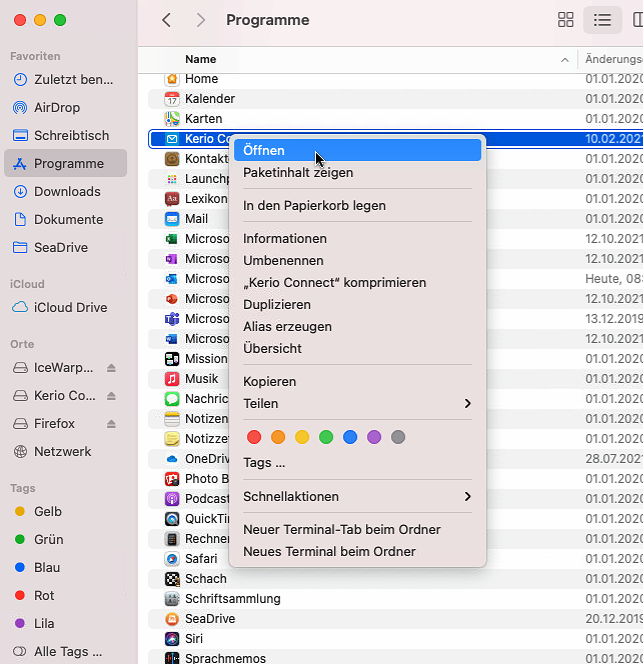Select Paketinhalt zeigen menu entry
The image size is (643, 664).
[x=298, y=173]
